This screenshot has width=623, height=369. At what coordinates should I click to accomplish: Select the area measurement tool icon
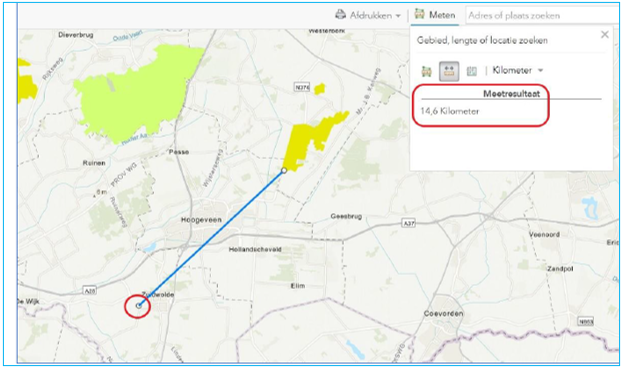426,71
